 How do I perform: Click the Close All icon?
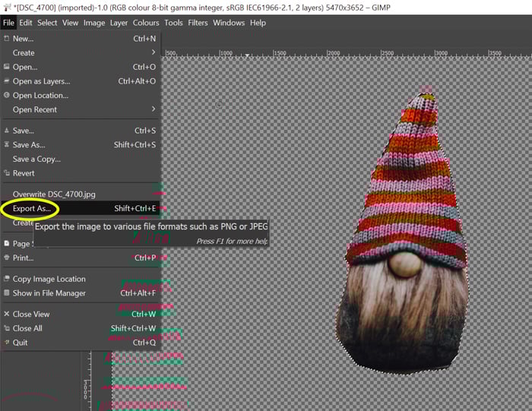click(6, 328)
